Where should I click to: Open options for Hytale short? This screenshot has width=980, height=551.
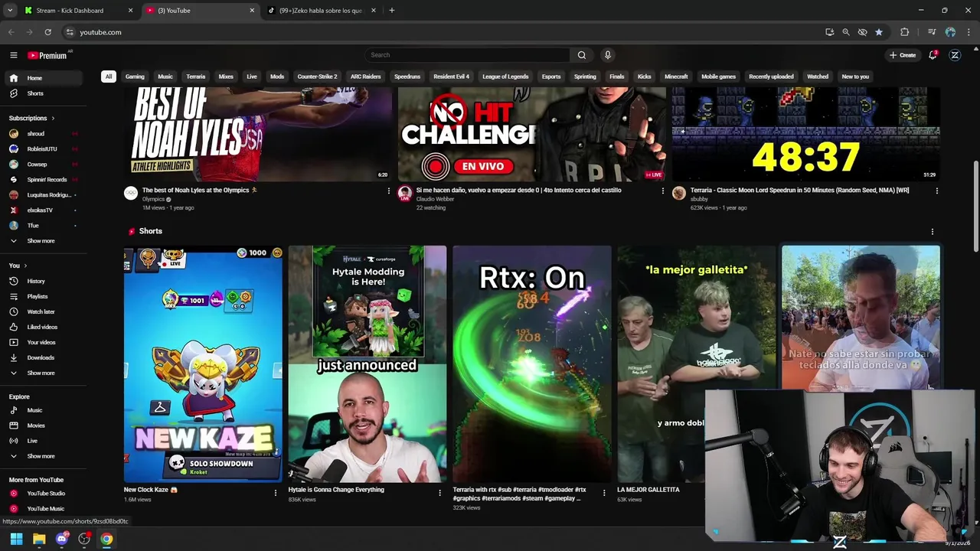click(439, 493)
